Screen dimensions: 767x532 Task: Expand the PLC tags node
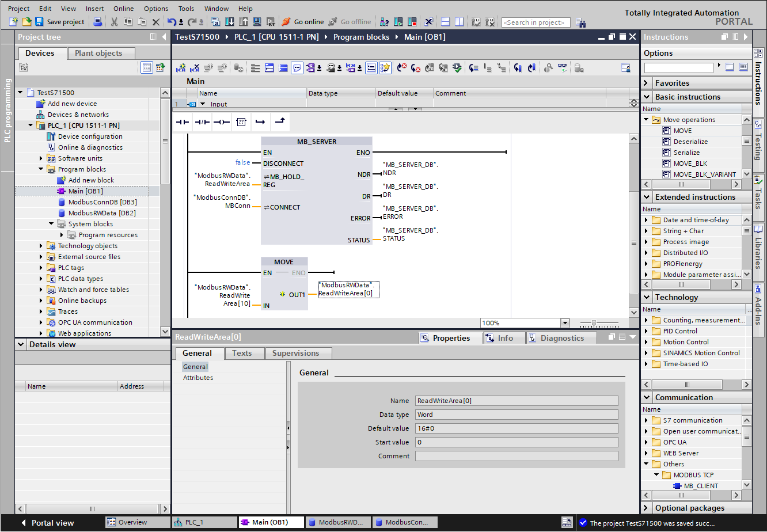pyautogui.click(x=41, y=268)
